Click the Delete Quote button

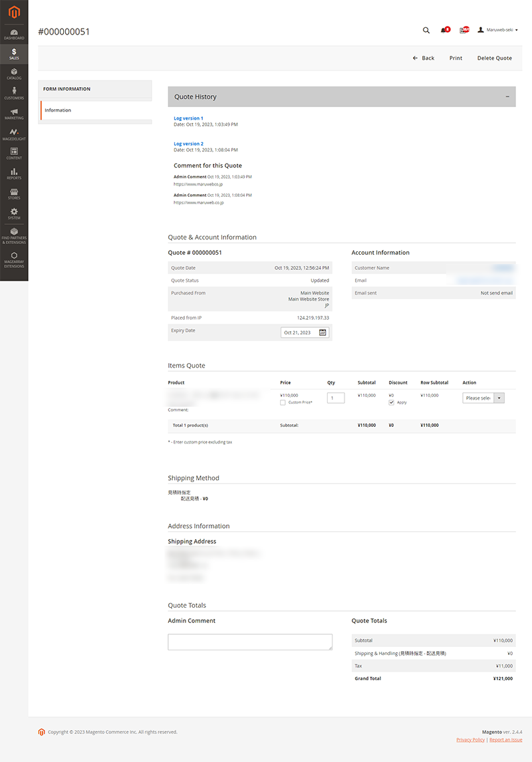pos(494,58)
